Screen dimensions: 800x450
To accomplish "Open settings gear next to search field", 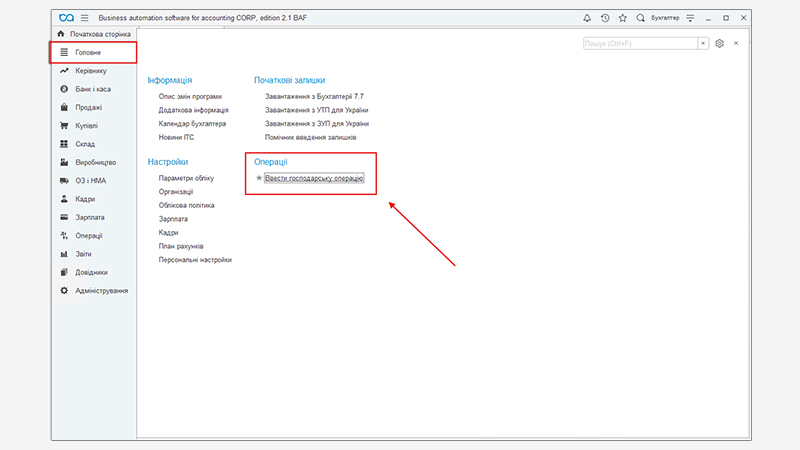I will 719,44.
